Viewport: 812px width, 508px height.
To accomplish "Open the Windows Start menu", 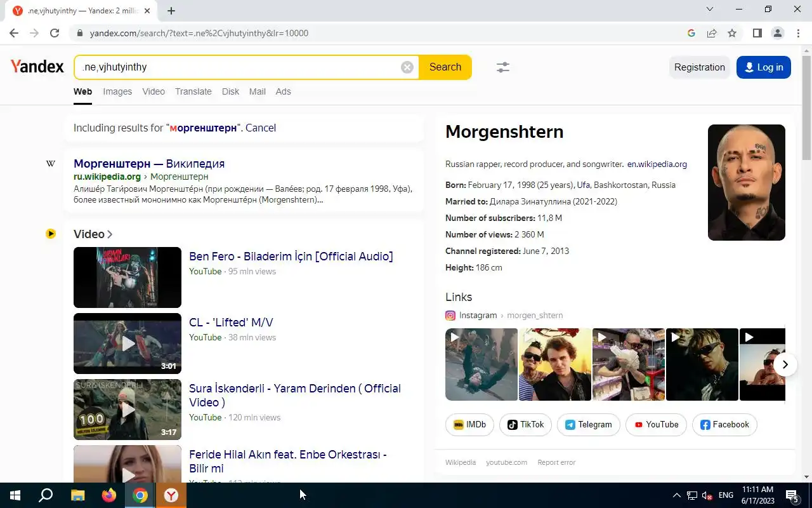I will coord(15,495).
